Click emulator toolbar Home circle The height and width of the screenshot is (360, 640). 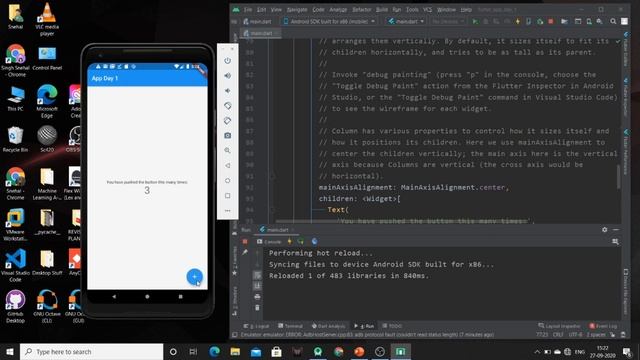228,180
